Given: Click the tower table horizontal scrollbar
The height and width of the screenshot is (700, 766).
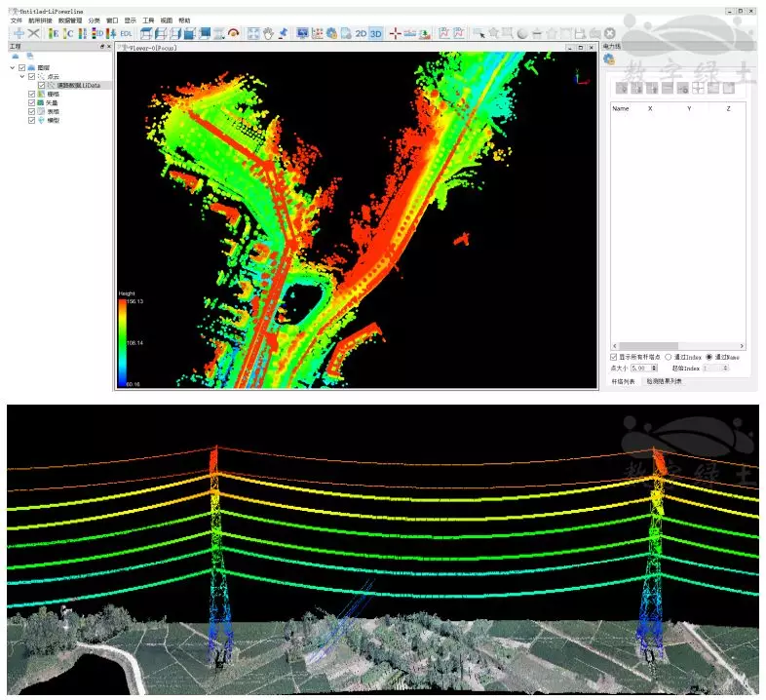Looking at the screenshot, I should (x=678, y=345).
